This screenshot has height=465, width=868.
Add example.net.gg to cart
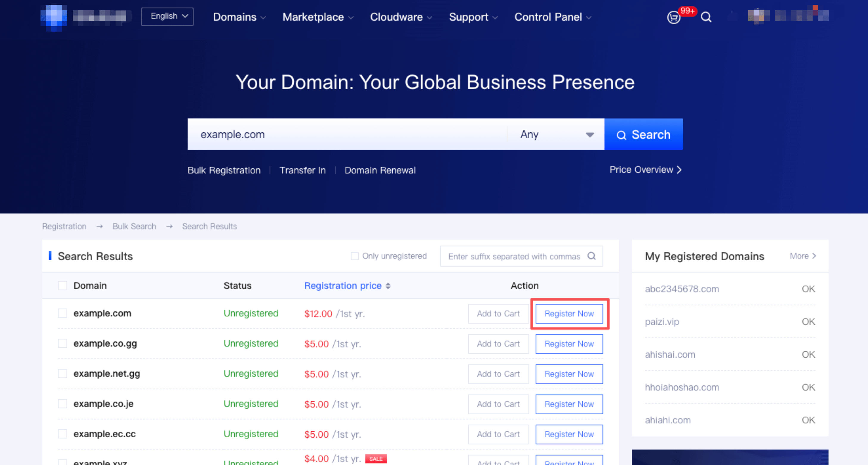pos(498,374)
